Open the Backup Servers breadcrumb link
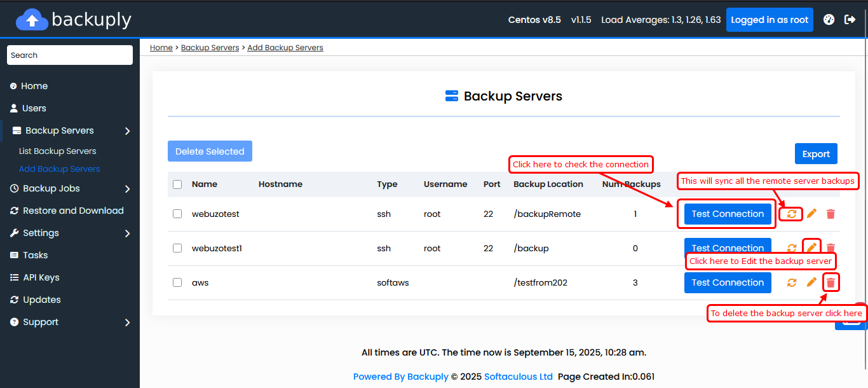Viewport: 868px width, 388px height. (x=210, y=48)
